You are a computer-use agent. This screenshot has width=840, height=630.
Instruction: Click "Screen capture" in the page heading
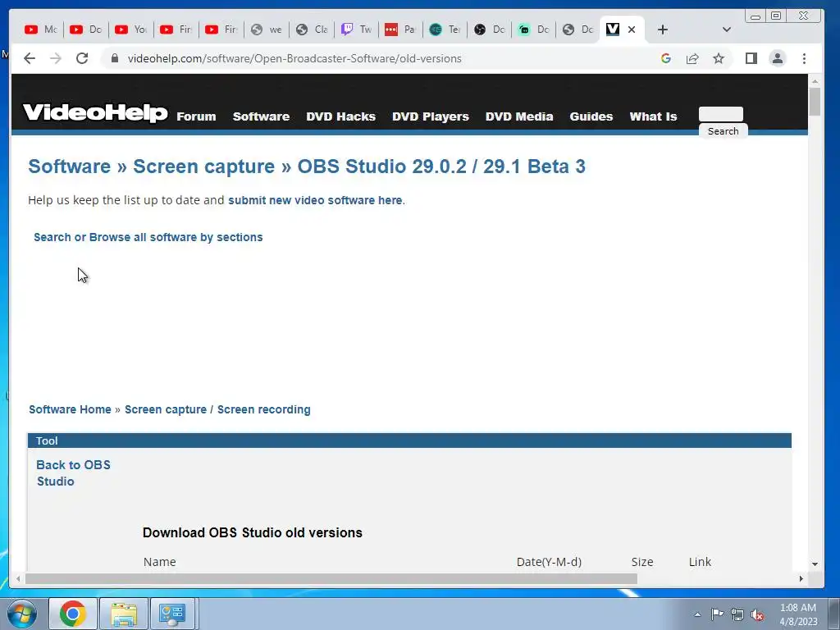click(x=204, y=167)
